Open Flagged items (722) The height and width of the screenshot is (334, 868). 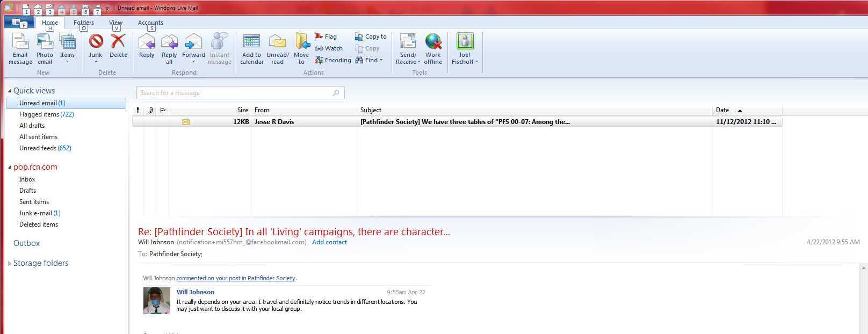click(47, 114)
